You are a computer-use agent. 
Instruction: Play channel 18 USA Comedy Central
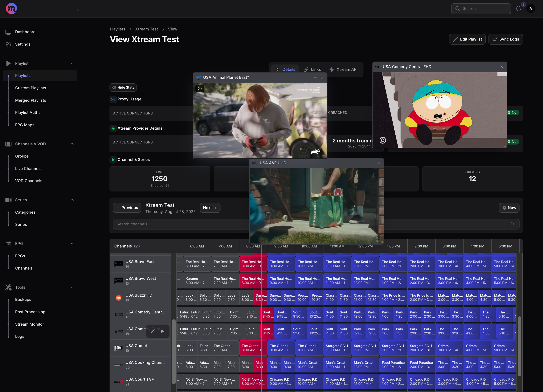pyautogui.click(x=163, y=331)
